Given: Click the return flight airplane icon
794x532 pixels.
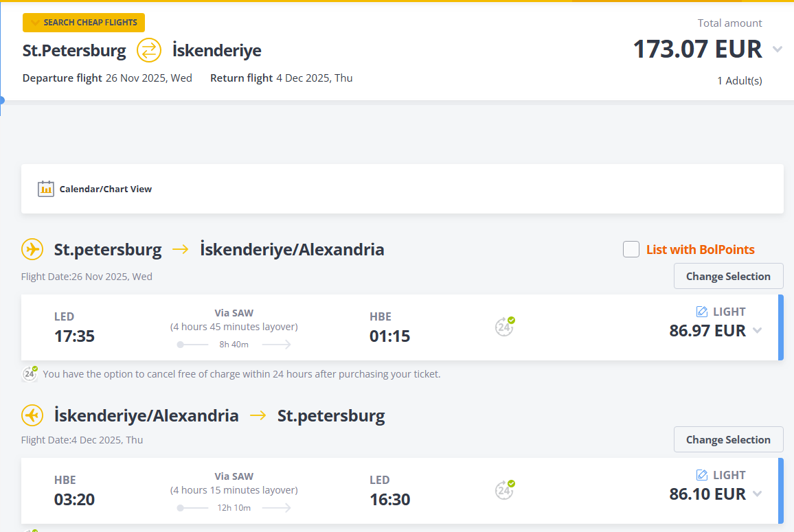Looking at the screenshot, I should pos(32,415).
